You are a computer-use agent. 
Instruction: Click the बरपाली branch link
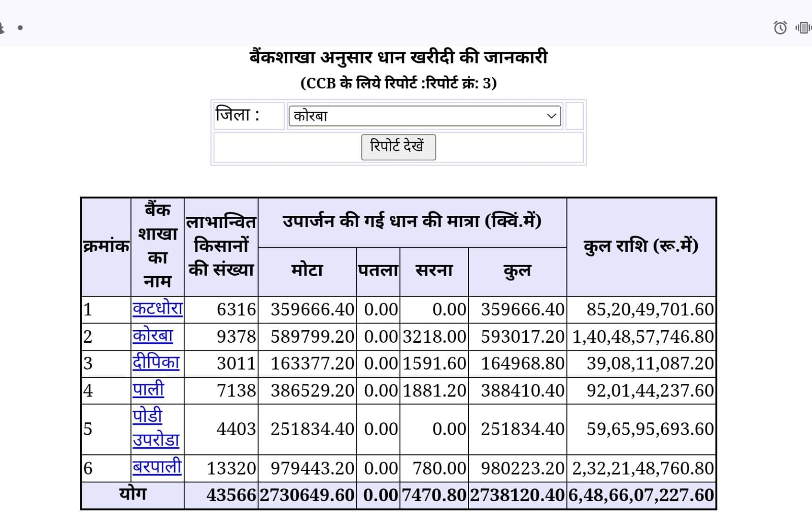[156, 467]
